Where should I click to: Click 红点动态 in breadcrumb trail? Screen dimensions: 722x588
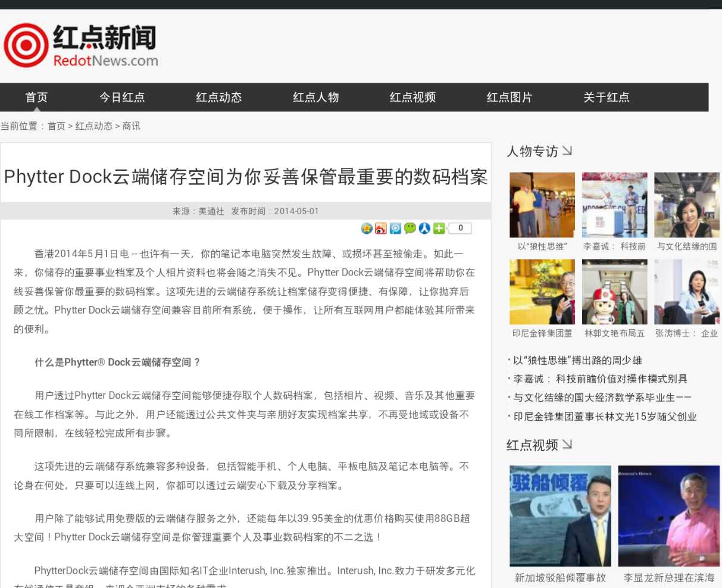94,126
